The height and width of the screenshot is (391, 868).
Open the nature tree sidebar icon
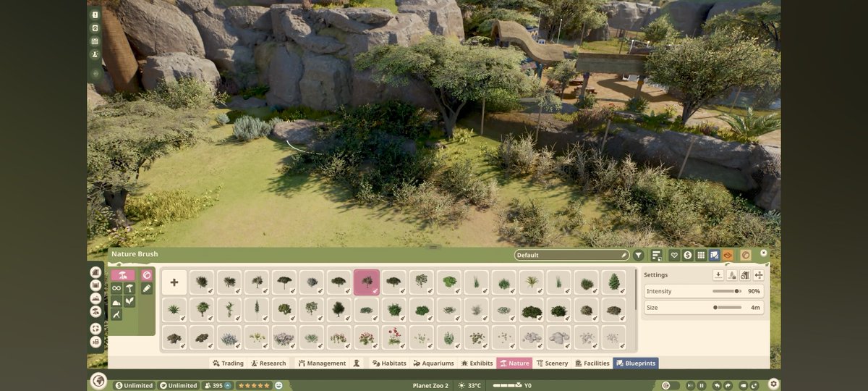click(x=95, y=311)
